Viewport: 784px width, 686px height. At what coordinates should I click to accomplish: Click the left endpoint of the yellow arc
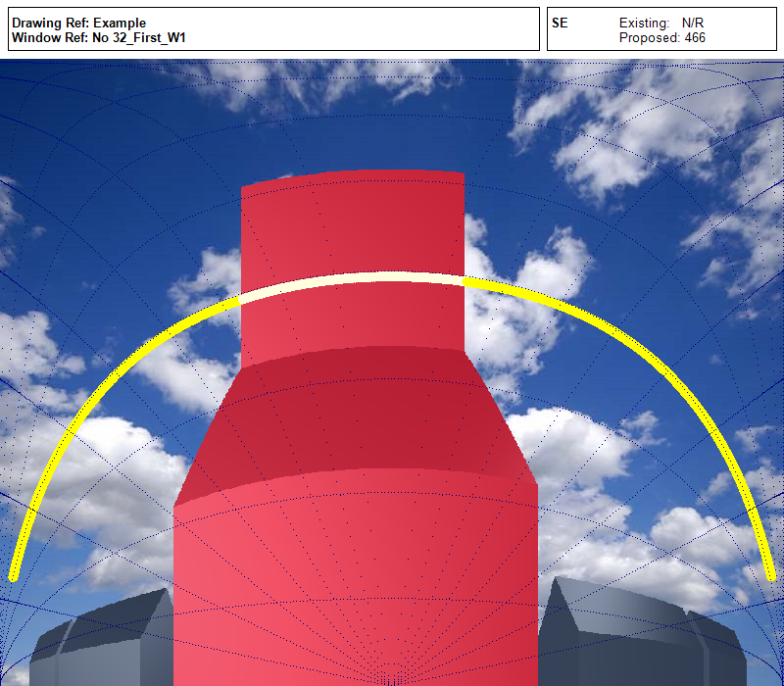[14, 575]
